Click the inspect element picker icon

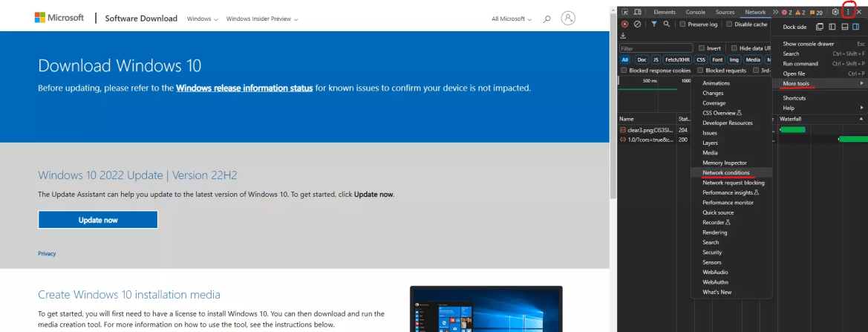[625, 12]
